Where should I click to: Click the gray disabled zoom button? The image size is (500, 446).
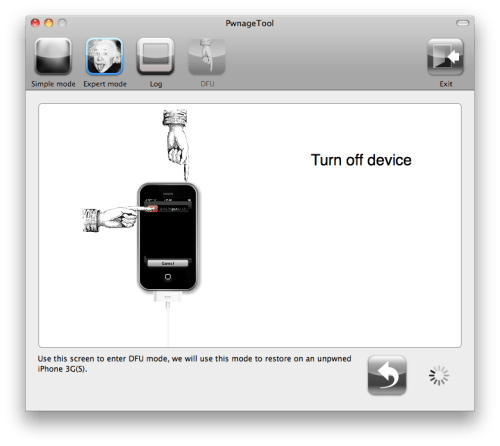pyautogui.click(x=62, y=23)
